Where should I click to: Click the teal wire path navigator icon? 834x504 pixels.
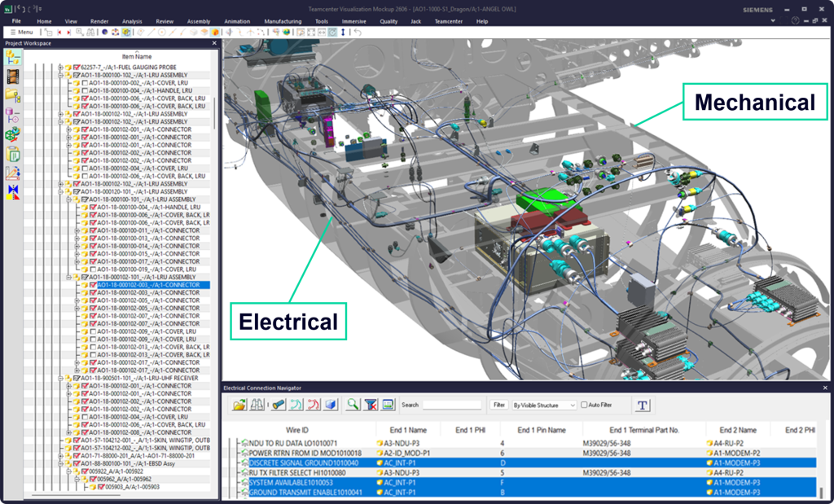tap(296, 405)
